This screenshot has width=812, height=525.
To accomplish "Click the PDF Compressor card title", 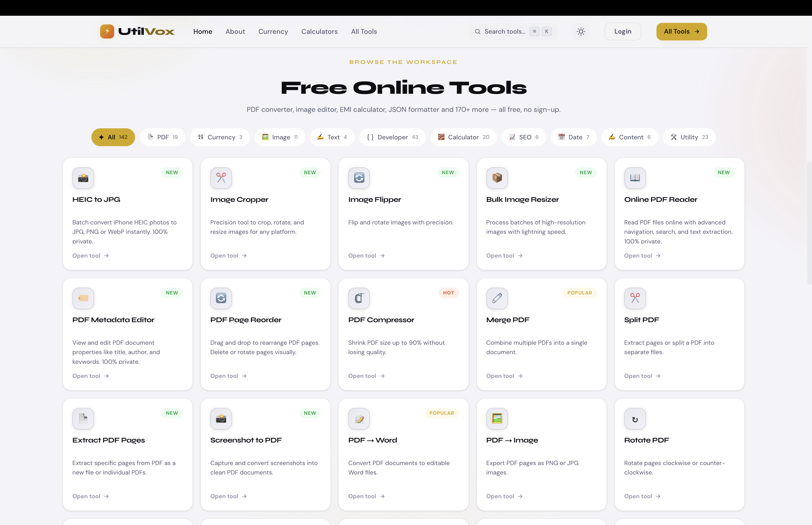I will tap(381, 320).
